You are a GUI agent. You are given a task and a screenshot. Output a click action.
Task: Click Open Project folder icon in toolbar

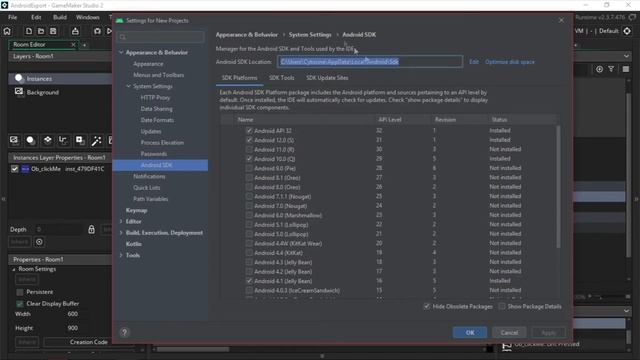pos(41,31)
